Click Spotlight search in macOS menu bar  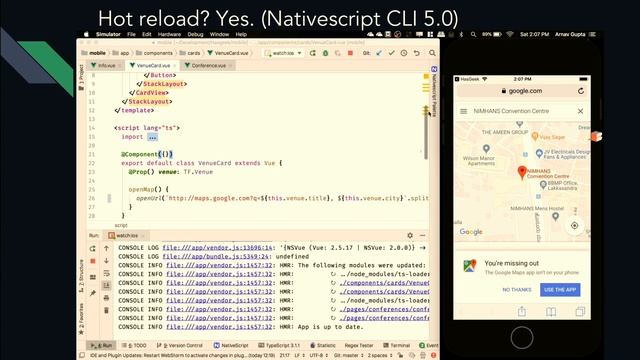[x=473, y=34]
